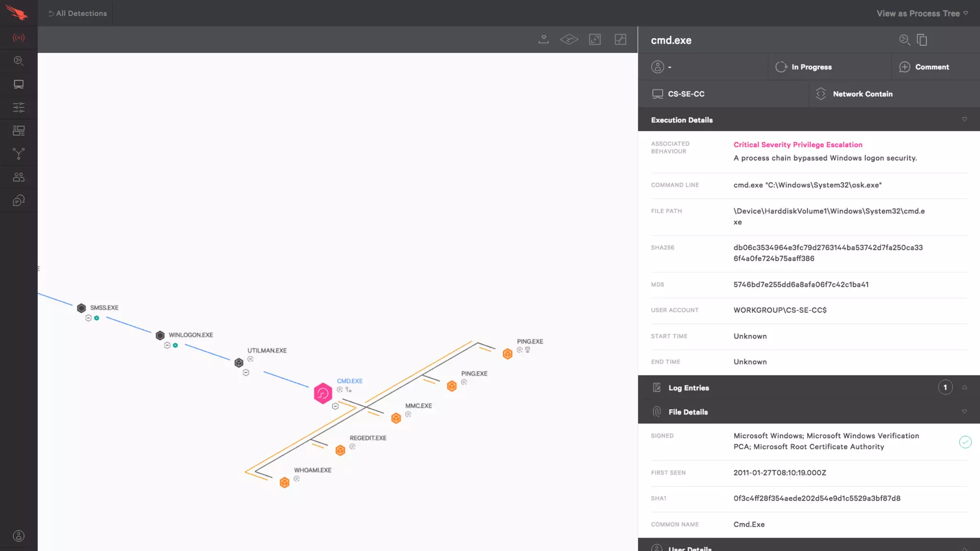980x551 pixels.
Task: Toggle the isometric tree view icon
Action: tap(569, 40)
